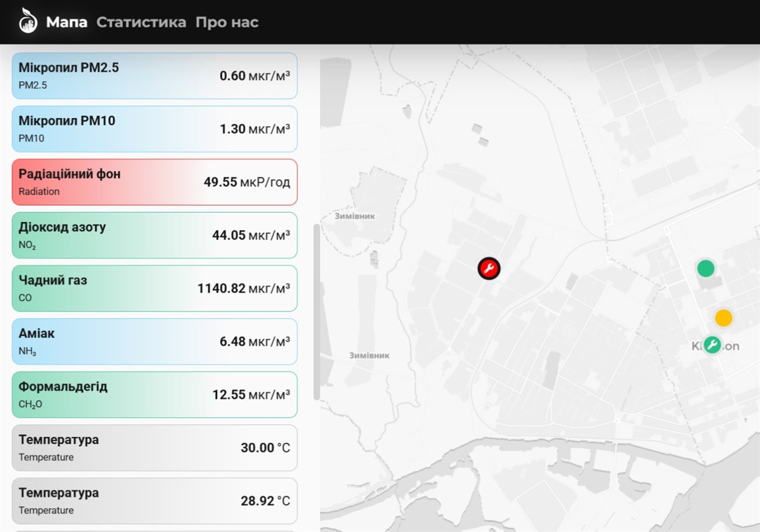Select the yellow circle station marker
This screenshot has width=760, height=532.
723,317
